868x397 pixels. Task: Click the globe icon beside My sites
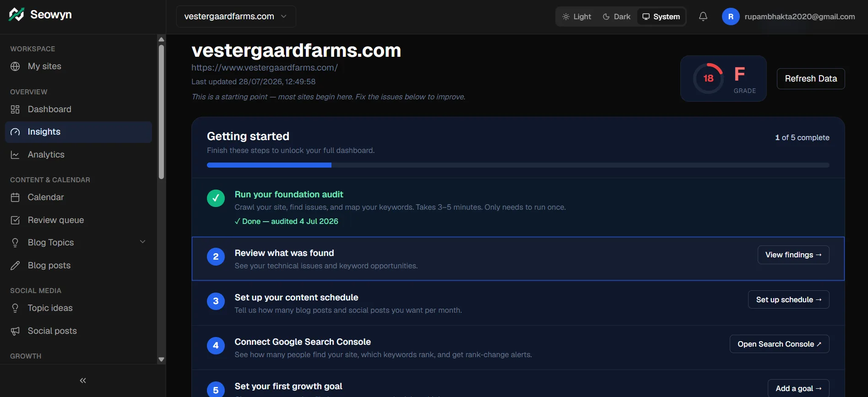pos(15,66)
